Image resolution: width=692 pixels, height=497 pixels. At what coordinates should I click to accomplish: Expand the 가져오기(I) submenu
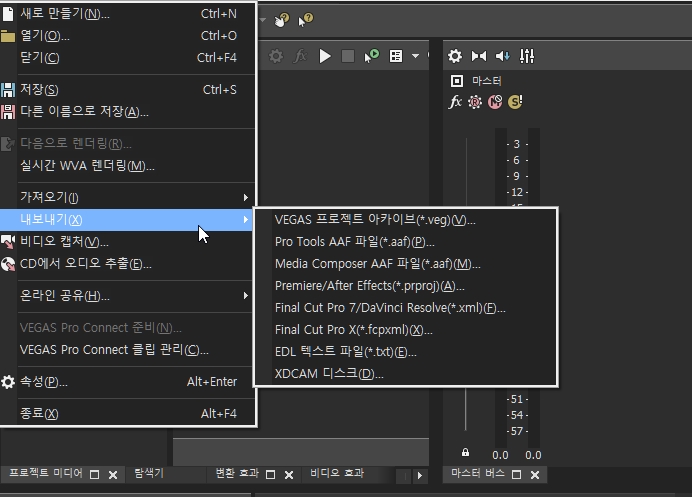click(x=128, y=197)
